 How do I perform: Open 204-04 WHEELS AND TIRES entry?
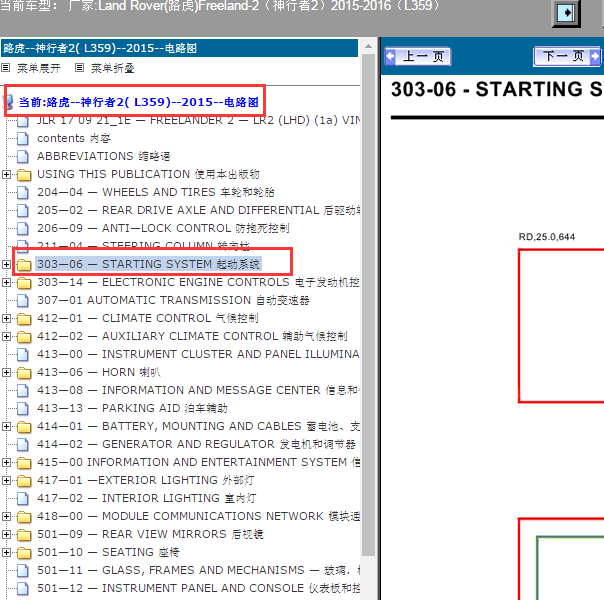coord(156,192)
